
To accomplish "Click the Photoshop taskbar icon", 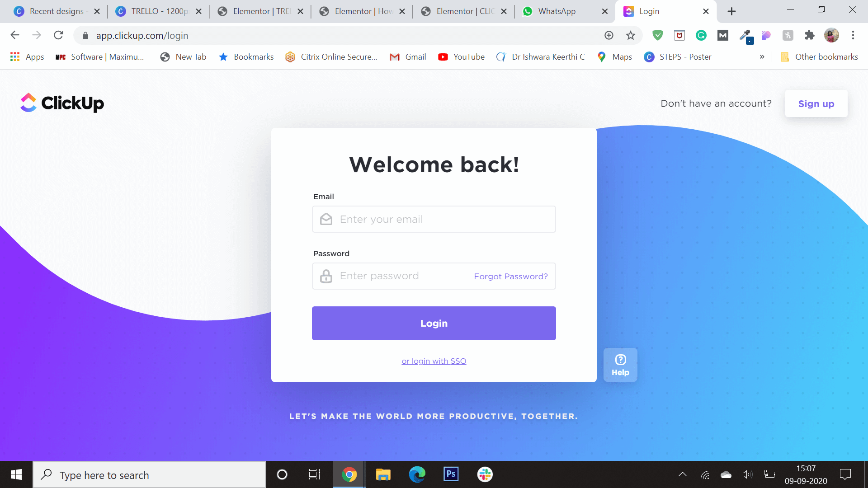I will [451, 475].
